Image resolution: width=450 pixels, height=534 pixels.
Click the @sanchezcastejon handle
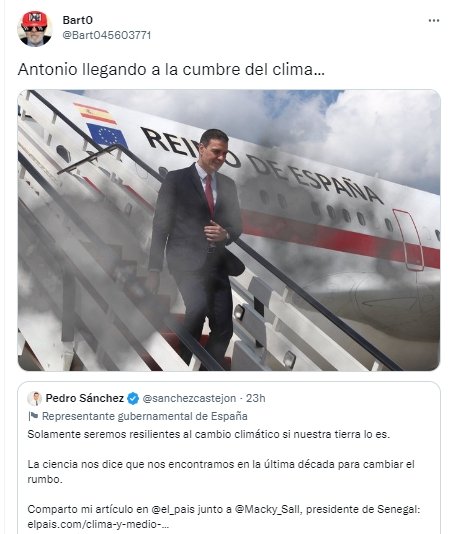(189, 398)
